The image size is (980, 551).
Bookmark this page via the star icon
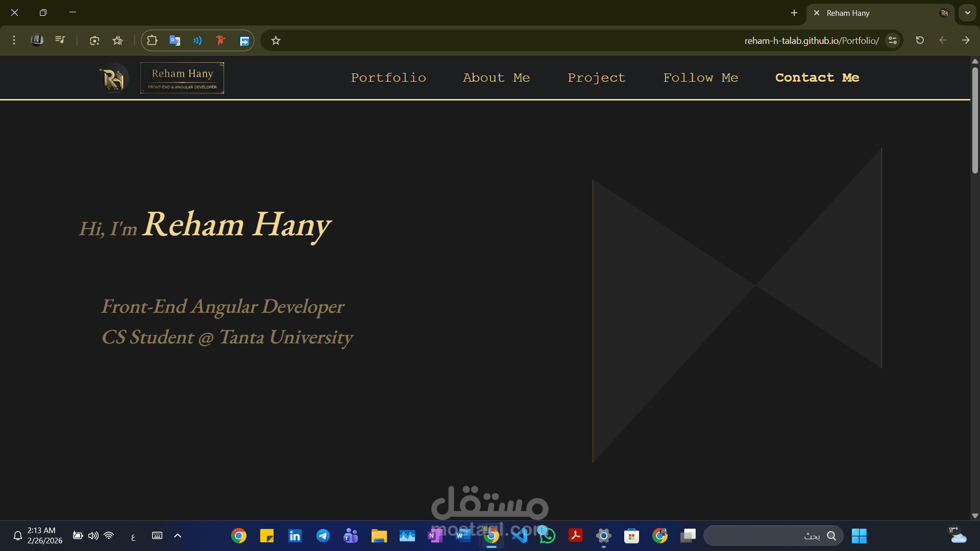point(276,40)
